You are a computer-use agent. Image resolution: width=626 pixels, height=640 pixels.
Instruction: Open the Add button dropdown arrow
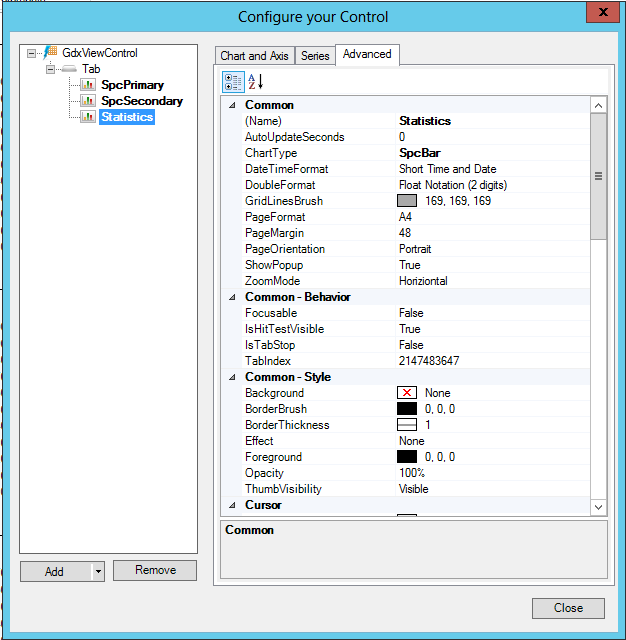click(x=97, y=572)
